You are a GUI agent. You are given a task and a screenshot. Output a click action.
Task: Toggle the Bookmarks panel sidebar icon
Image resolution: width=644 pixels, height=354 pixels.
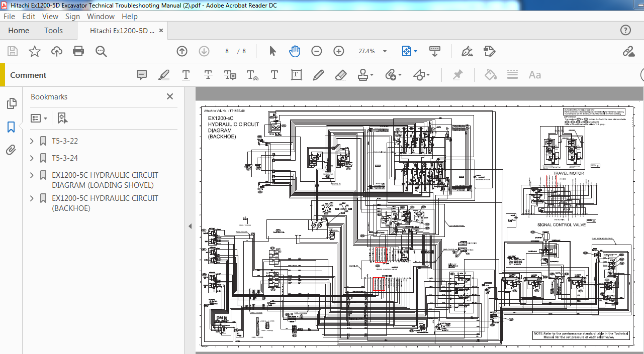tap(11, 127)
